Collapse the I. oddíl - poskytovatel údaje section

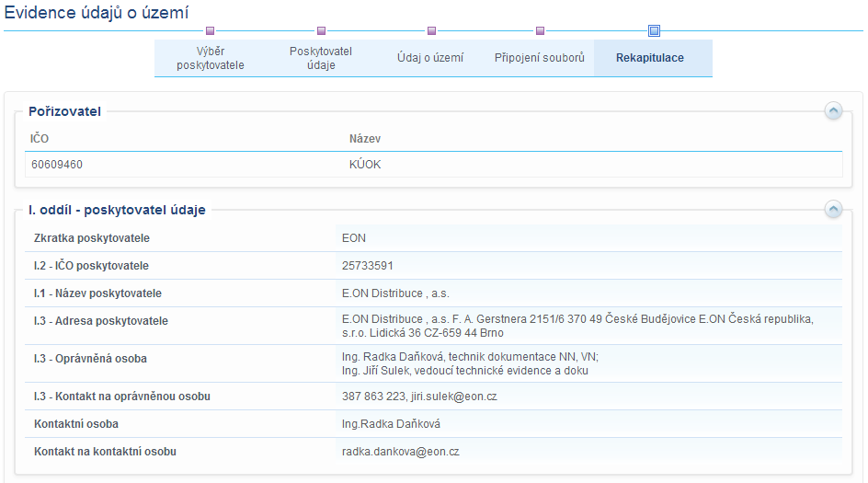pos(833,210)
